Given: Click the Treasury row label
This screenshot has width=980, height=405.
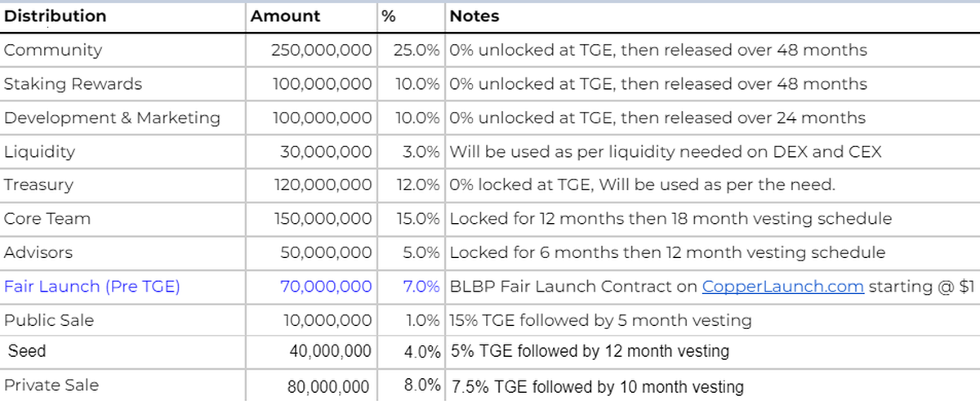Looking at the screenshot, I should point(37,185).
